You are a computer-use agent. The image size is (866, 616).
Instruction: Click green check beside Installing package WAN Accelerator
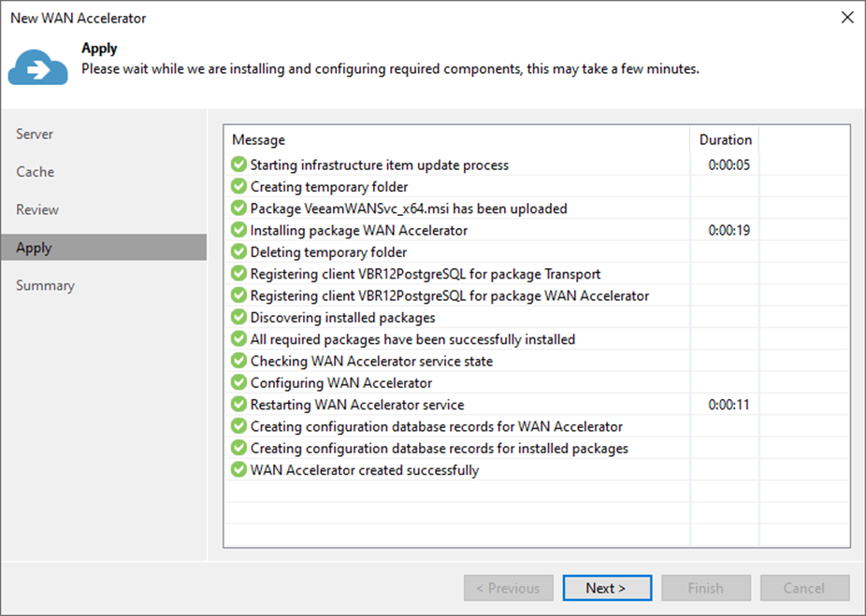(239, 230)
